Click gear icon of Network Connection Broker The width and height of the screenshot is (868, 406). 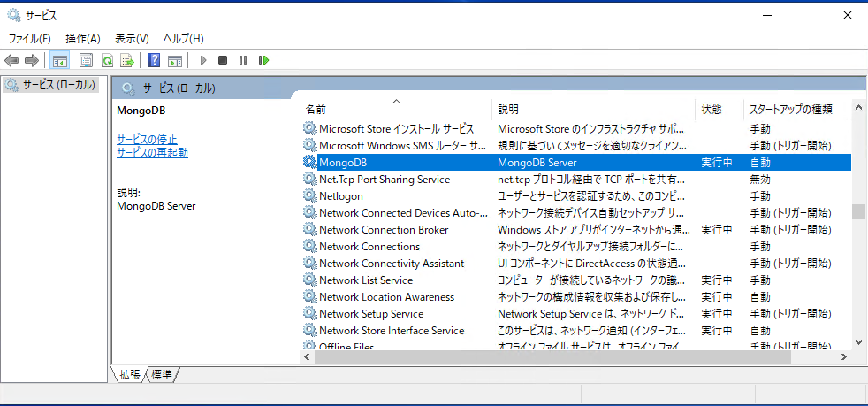tap(309, 230)
